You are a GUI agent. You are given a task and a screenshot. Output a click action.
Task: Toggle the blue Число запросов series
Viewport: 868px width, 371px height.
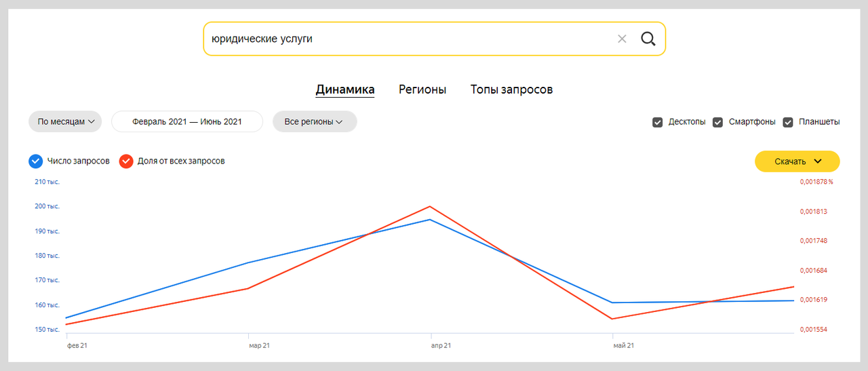pyautogui.click(x=36, y=161)
